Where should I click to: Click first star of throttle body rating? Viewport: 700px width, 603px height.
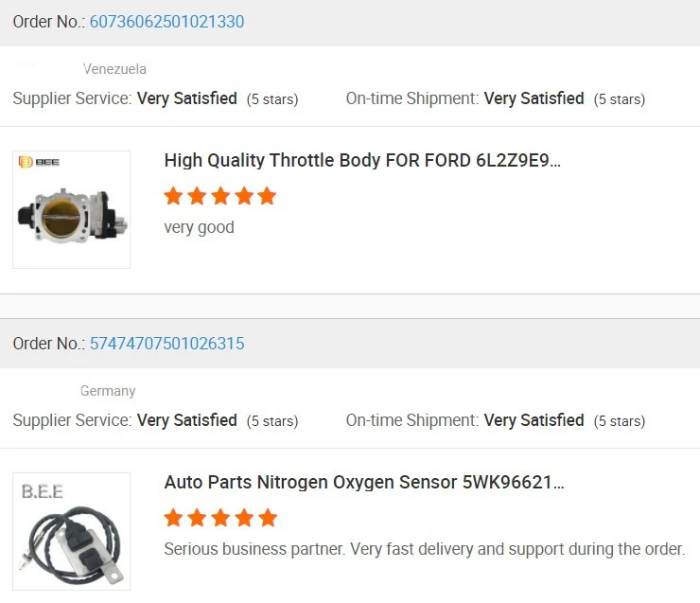(173, 196)
